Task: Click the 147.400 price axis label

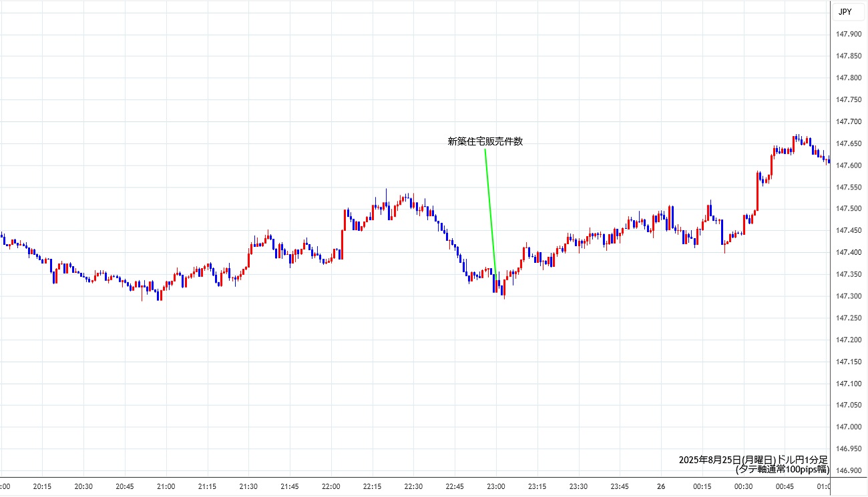Action: tap(849, 253)
